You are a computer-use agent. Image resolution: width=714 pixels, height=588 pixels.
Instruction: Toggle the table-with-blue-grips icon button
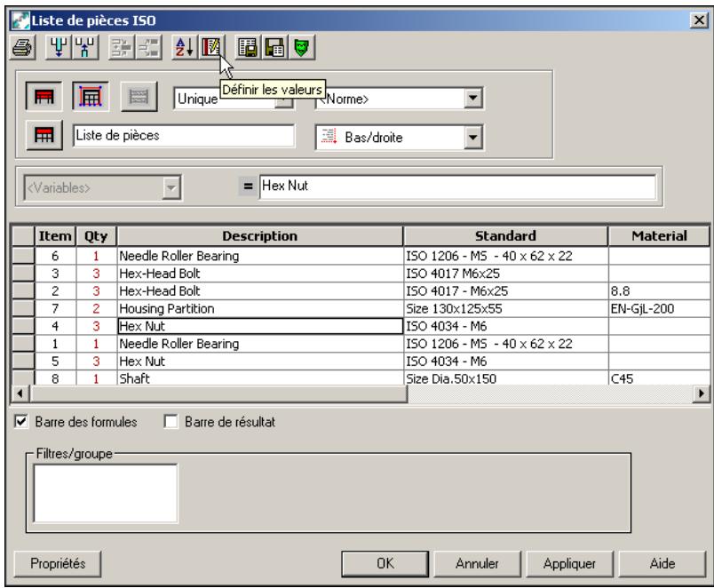click(91, 97)
